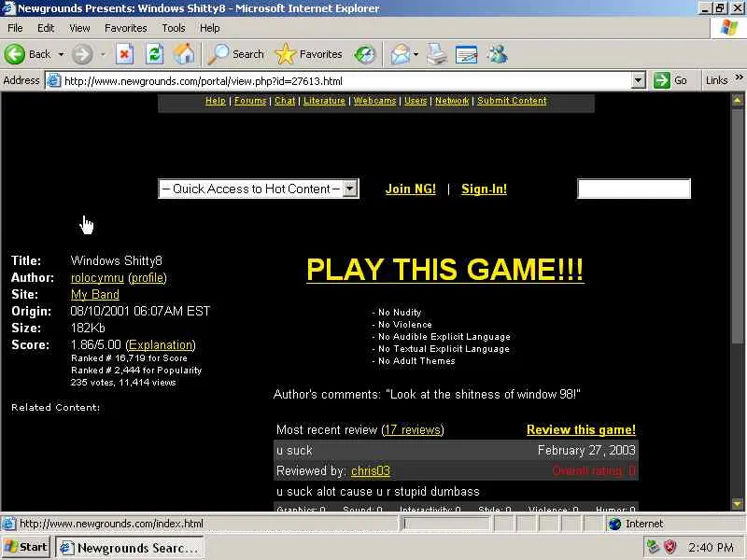This screenshot has height=560, width=747.
Task: Click the page vertical scrollbar thumb
Action: tap(737, 225)
